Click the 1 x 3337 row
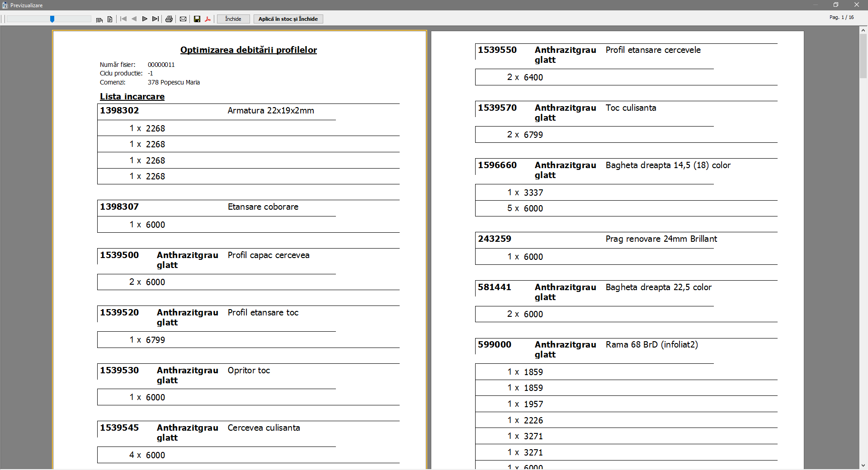Viewport: 868px width, 470px height. pyautogui.click(x=626, y=193)
